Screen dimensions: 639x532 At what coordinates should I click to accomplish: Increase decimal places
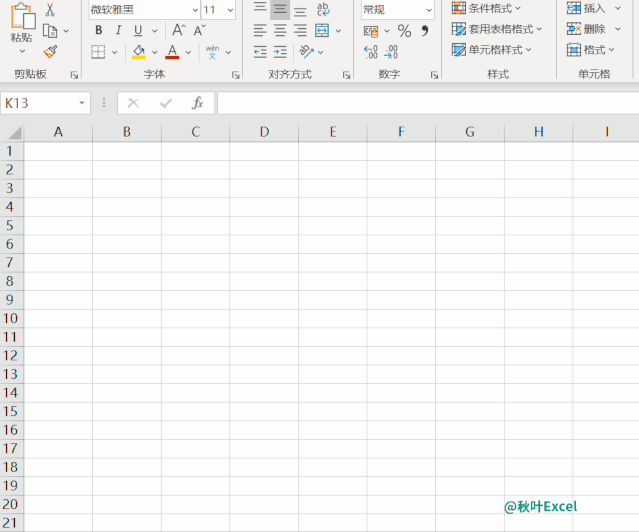point(370,52)
